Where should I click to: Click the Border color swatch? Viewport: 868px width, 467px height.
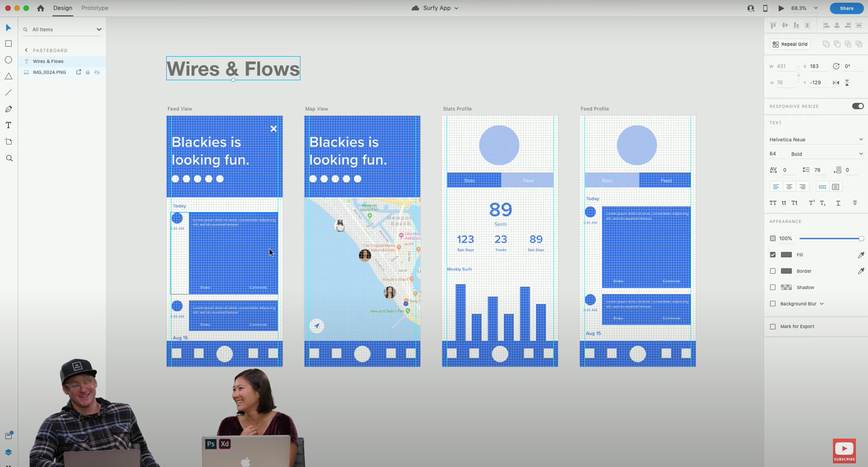(786, 271)
